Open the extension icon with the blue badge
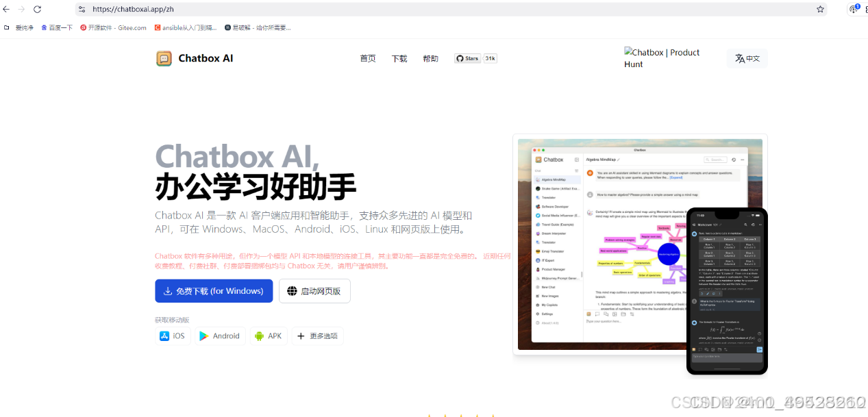Viewport: 868px width, 417px height. click(x=854, y=9)
